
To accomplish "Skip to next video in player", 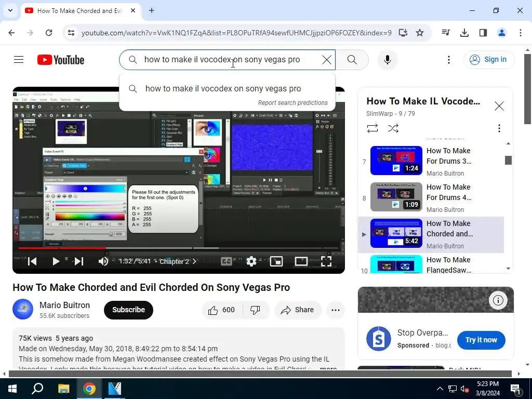I will [79, 261].
